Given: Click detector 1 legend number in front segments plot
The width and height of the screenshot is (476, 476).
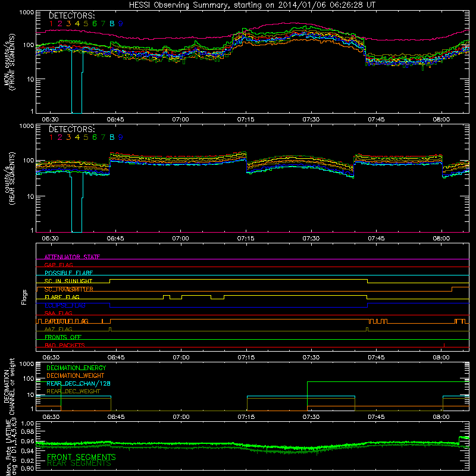Looking at the screenshot, I should 51,24.
